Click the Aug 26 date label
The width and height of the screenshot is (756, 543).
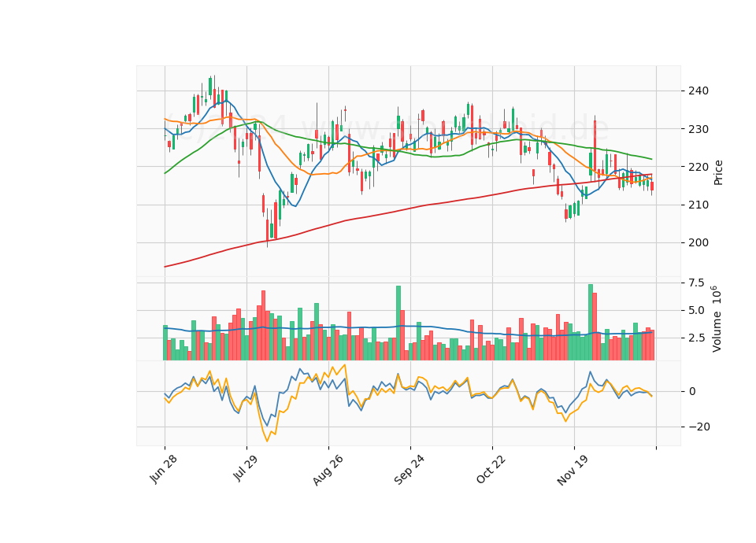pyautogui.click(x=328, y=471)
